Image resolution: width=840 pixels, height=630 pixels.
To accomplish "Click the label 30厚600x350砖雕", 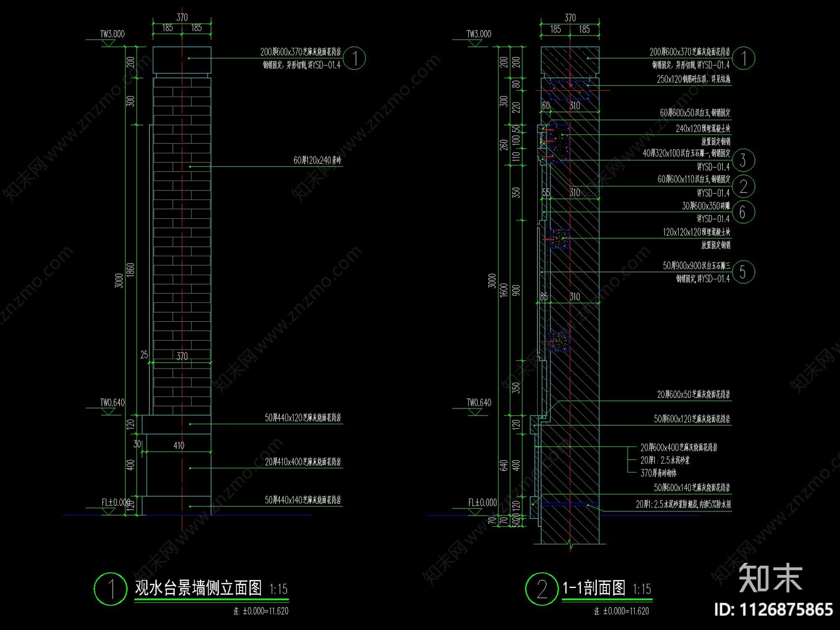I will pyautogui.click(x=706, y=206).
